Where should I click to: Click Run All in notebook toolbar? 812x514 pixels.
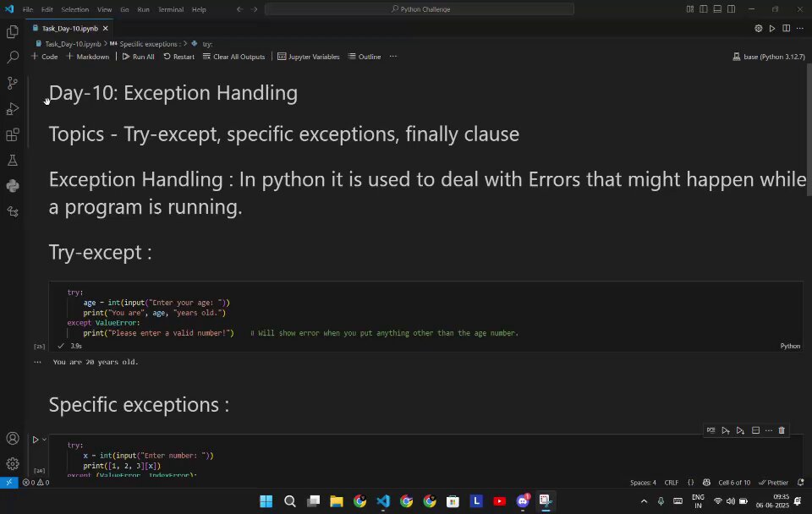coord(138,57)
